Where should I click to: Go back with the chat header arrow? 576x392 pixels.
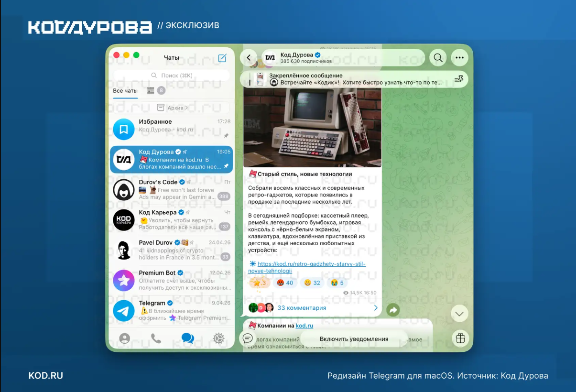[x=249, y=58]
